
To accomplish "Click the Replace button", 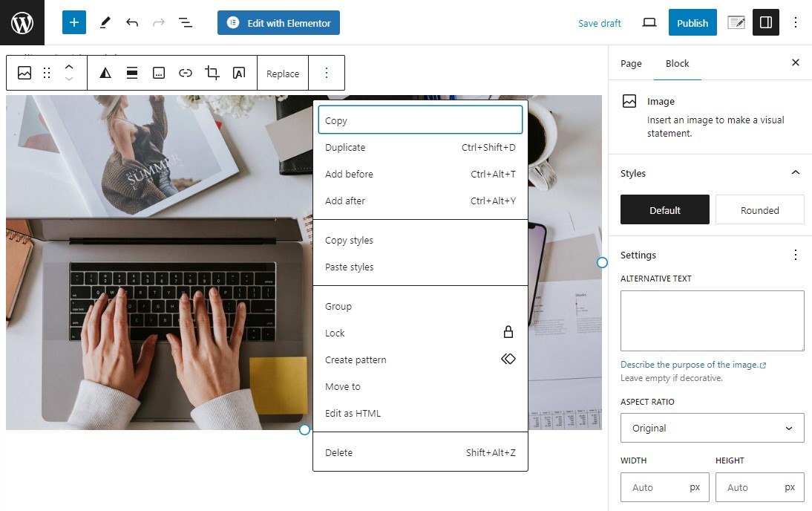I will tap(283, 74).
